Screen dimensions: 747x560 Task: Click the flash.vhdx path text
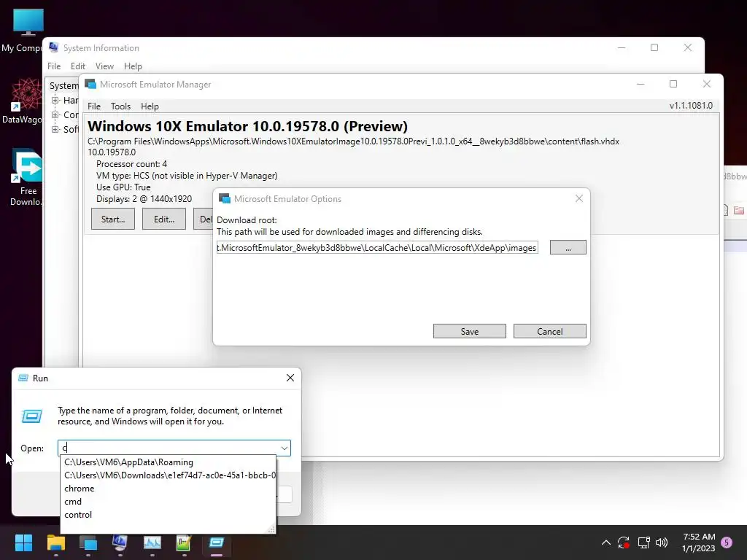tap(354, 141)
